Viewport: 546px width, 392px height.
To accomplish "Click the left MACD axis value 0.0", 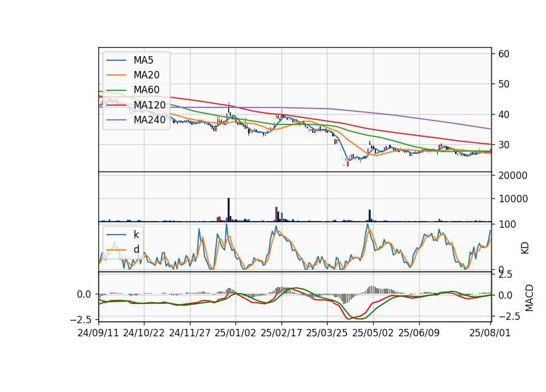I will 84,294.
